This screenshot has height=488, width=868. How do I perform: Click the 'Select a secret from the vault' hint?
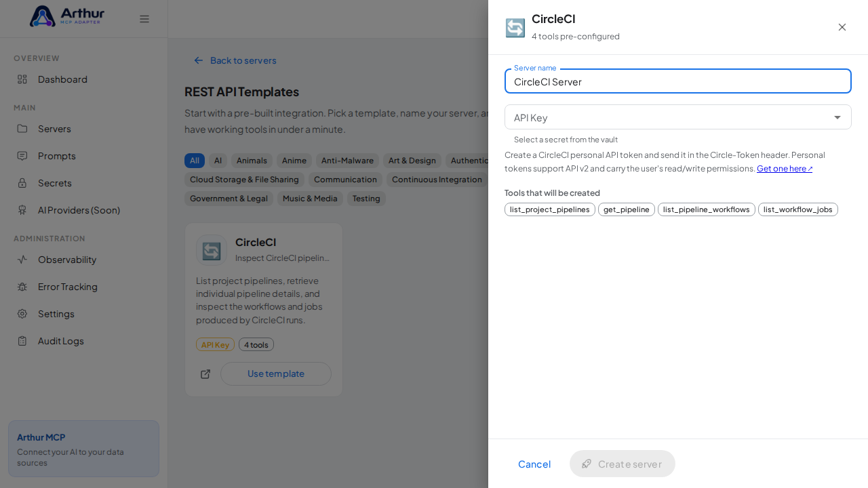(566, 140)
